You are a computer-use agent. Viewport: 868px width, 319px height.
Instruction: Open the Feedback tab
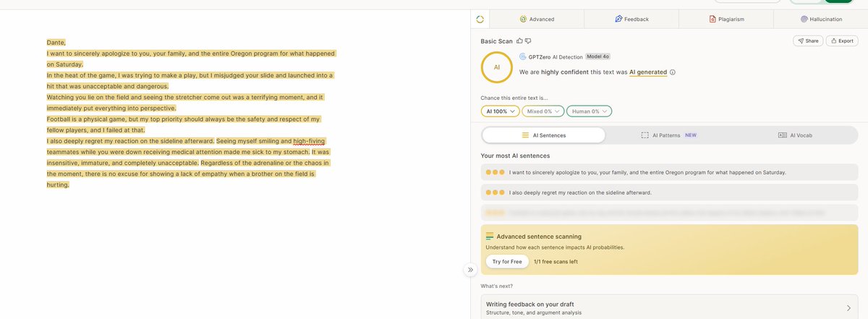631,19
